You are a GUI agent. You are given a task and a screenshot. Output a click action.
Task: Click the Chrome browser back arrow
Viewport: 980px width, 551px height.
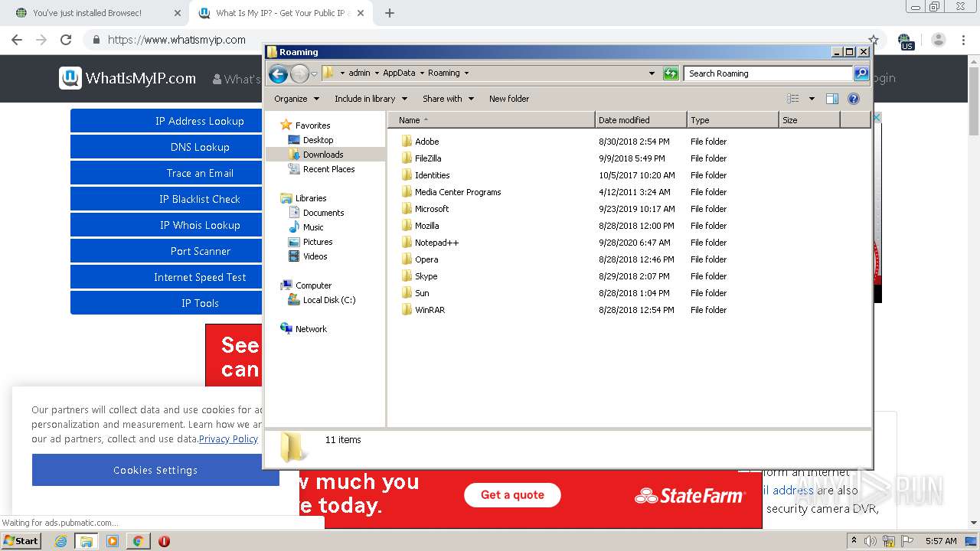coord(17,40)
